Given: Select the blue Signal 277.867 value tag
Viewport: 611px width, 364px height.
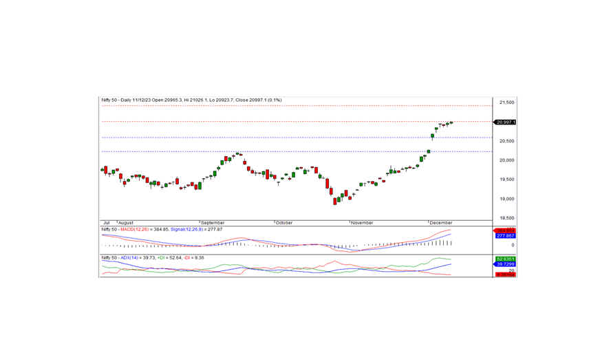Looking at the screenshot, I should (505, 236).
